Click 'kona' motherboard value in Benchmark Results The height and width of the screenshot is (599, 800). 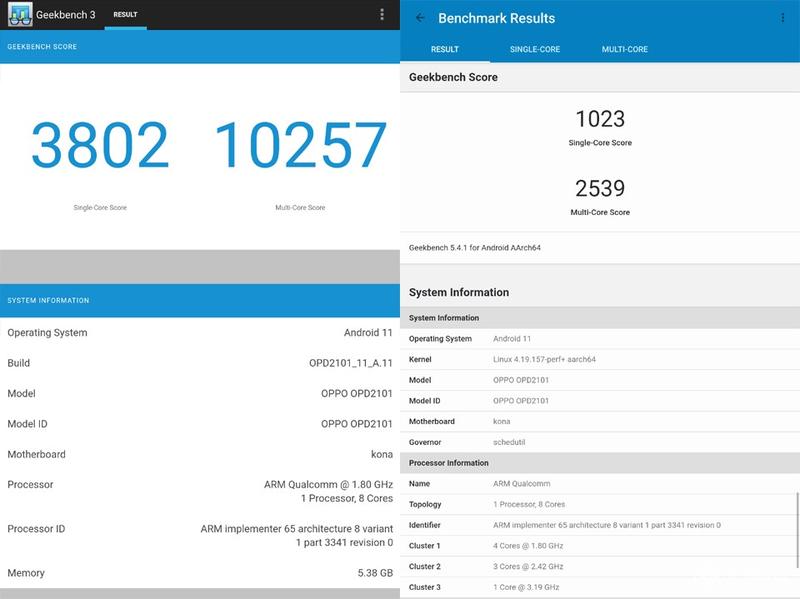pos(501,421)
